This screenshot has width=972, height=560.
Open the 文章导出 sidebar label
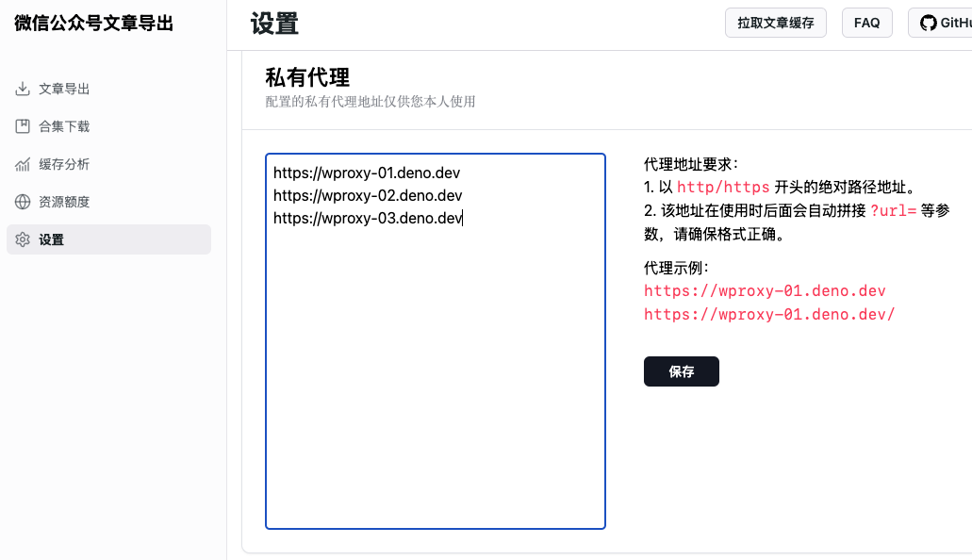[64, 89]
